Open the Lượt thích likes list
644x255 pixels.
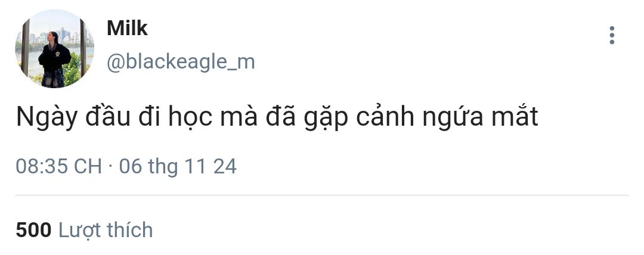coord(106,230)
